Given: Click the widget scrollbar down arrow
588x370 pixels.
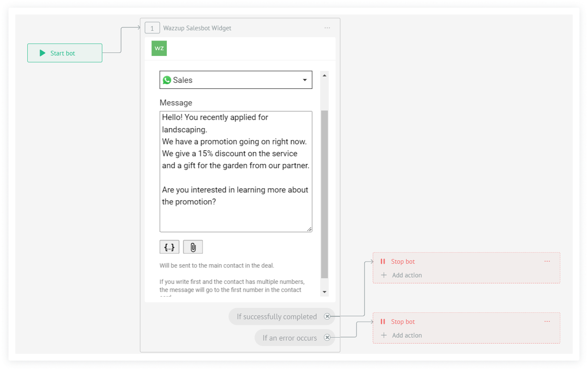Looking at the screenshot, I should tap(324, 292).
